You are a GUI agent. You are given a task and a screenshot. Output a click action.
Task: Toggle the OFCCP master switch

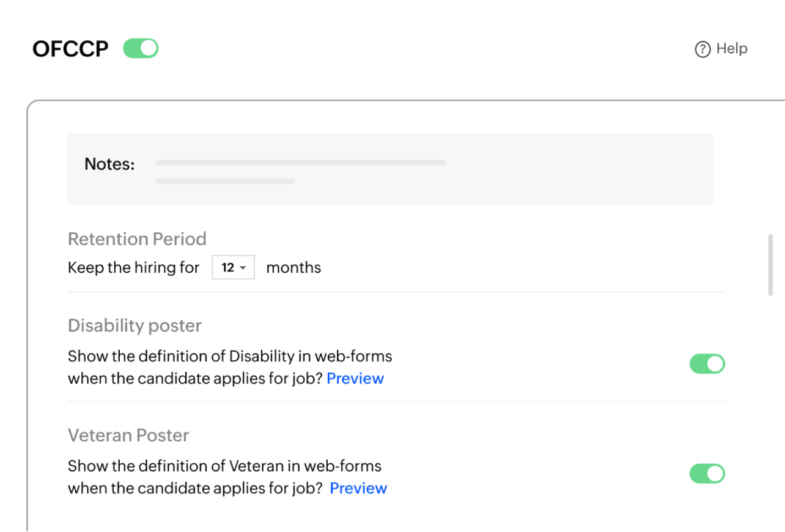pos(141,48)
